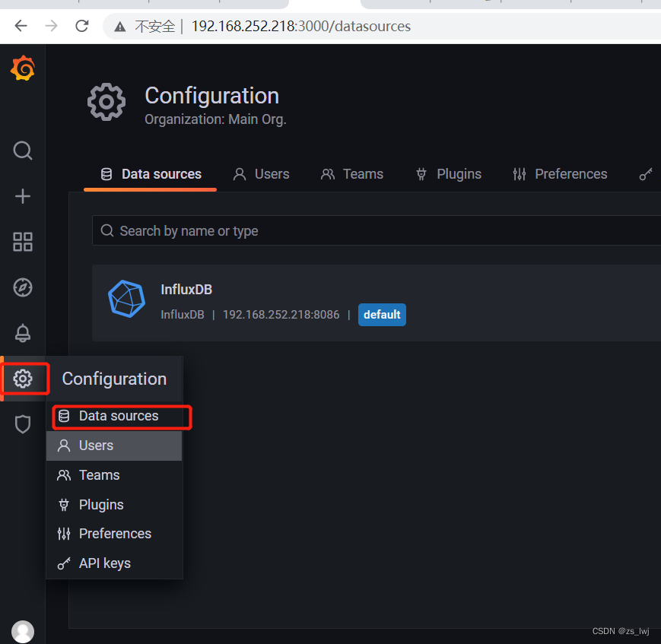Select Users in Configuration flyout menu

coord(114,446)
